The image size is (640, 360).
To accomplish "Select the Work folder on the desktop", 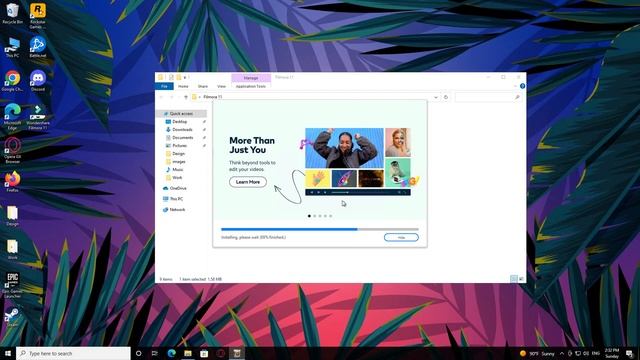I will [12, 250].
